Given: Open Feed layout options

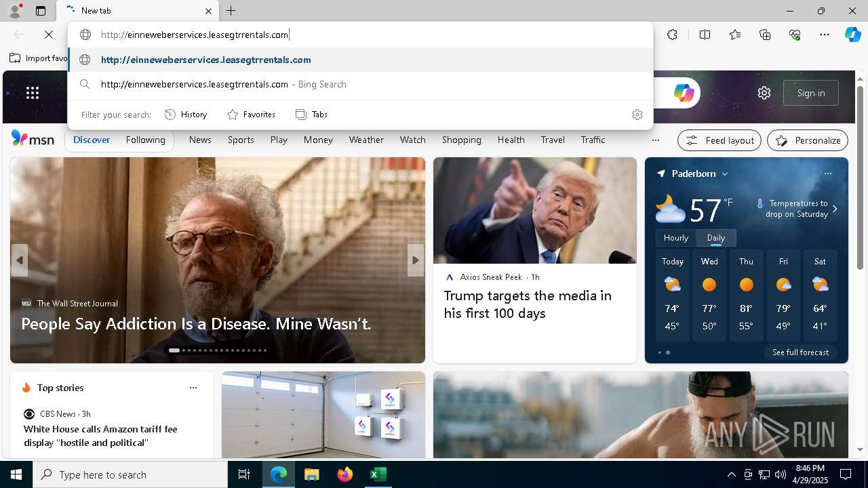Looking at the screenshot, I should pos(719,140).
